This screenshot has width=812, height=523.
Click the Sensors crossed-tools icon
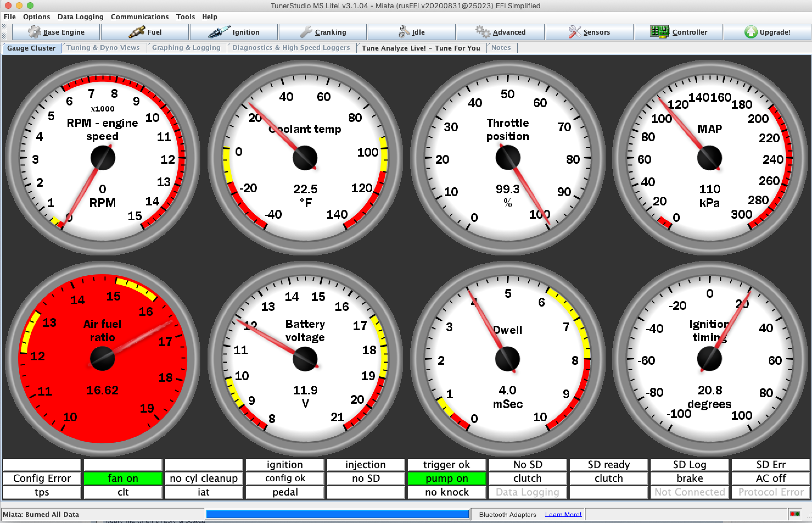[575, 32]
